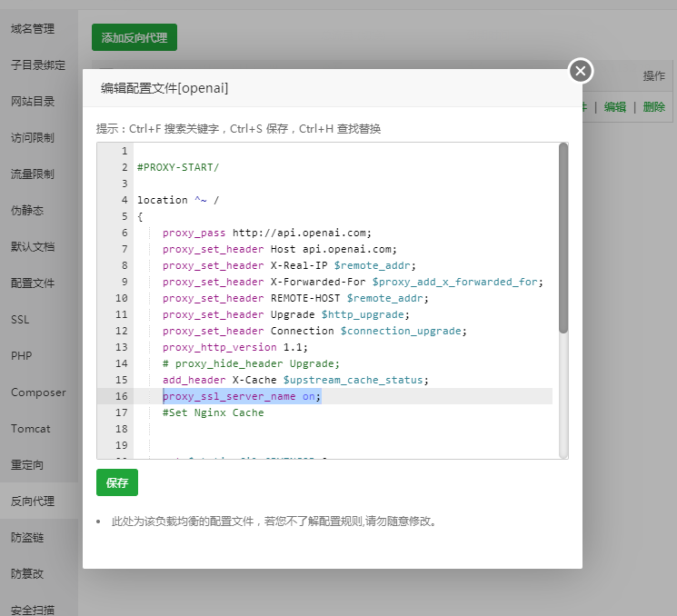
Task: Click the 删除 link in table row
Action: [x=653, y=106]
